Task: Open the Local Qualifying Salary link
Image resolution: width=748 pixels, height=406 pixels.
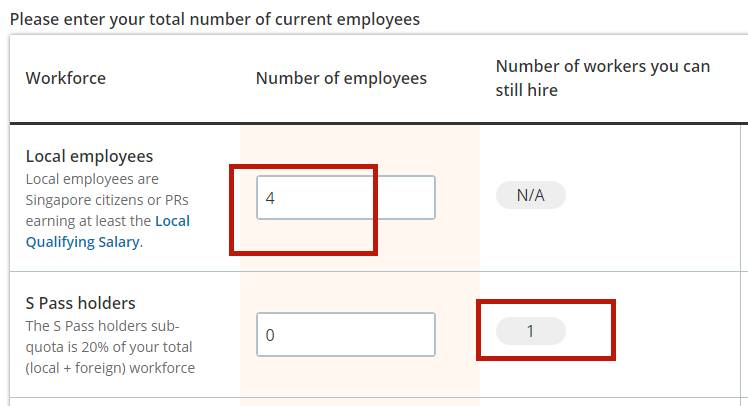Action: coord(107,231)
